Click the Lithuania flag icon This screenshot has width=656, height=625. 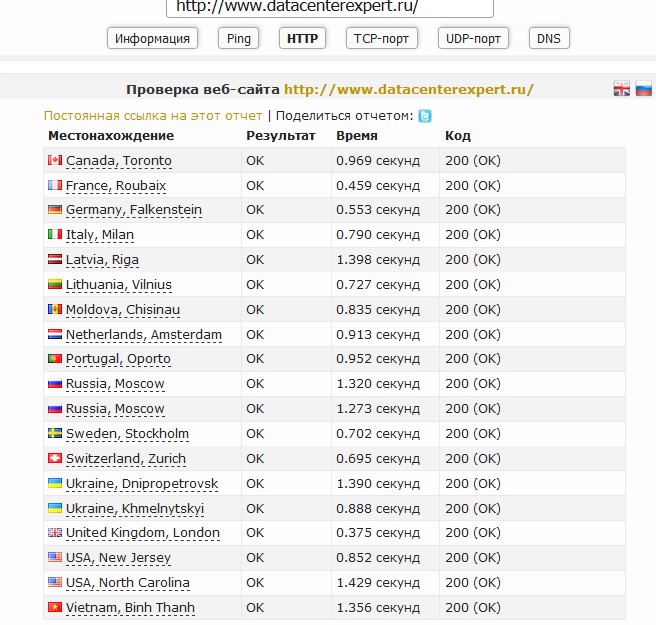55,284
